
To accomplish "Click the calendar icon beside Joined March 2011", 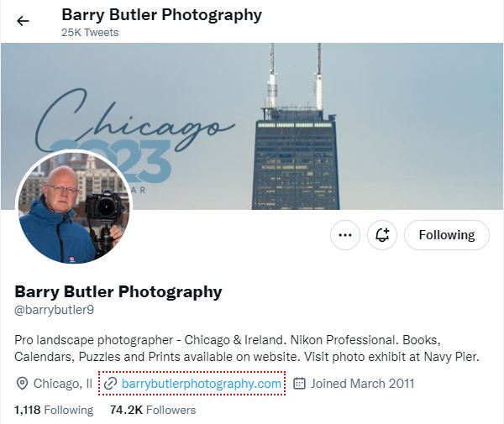I will [x=299, y=384].
